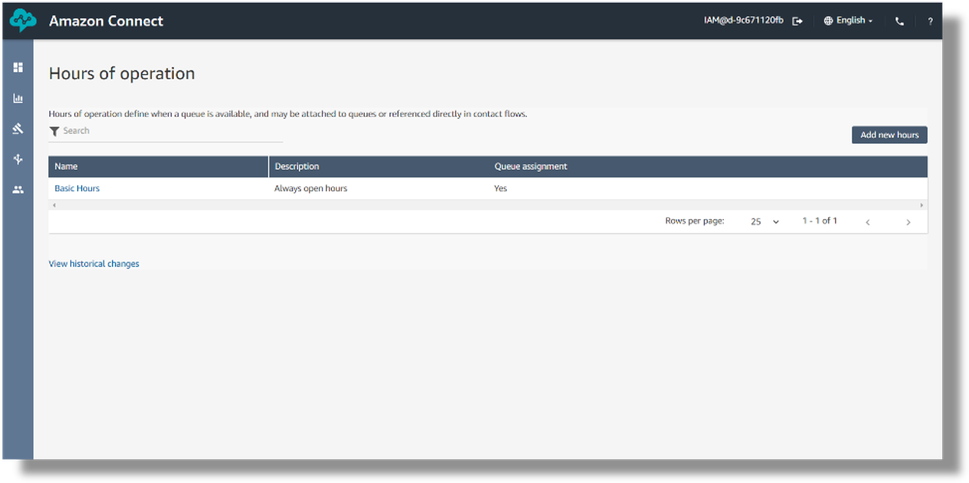Open the Users icon in sidebar
Screen dimensions: 969x483
pyautogui.click(x=17, y=189)
